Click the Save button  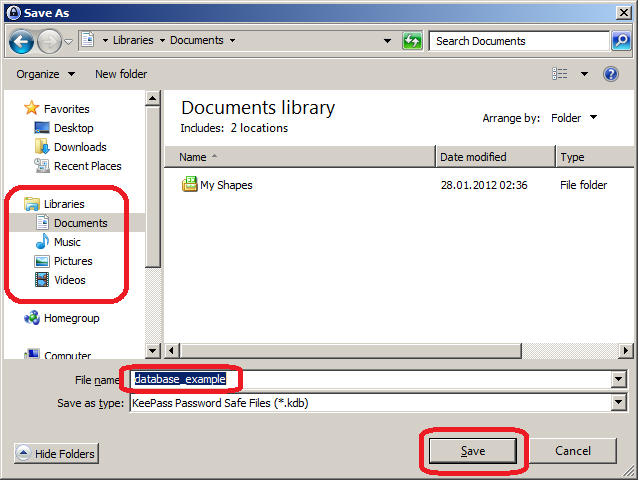(473, 451)
